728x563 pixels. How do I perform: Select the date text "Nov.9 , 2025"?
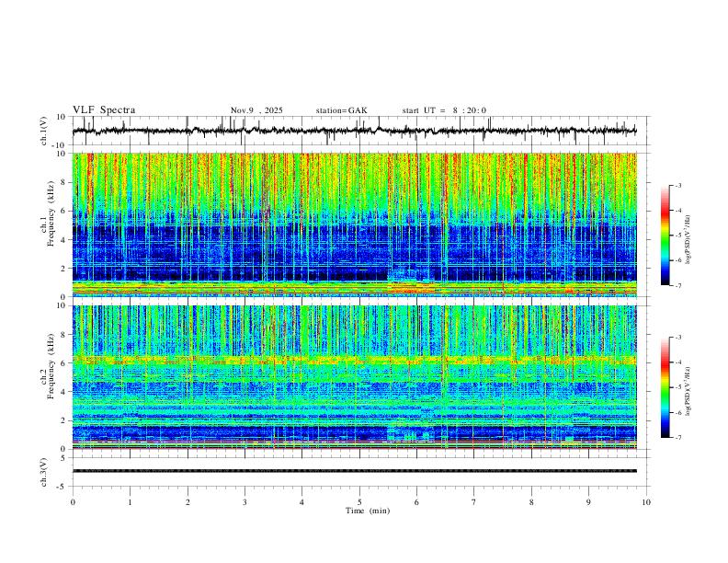(x=256, y=110)
